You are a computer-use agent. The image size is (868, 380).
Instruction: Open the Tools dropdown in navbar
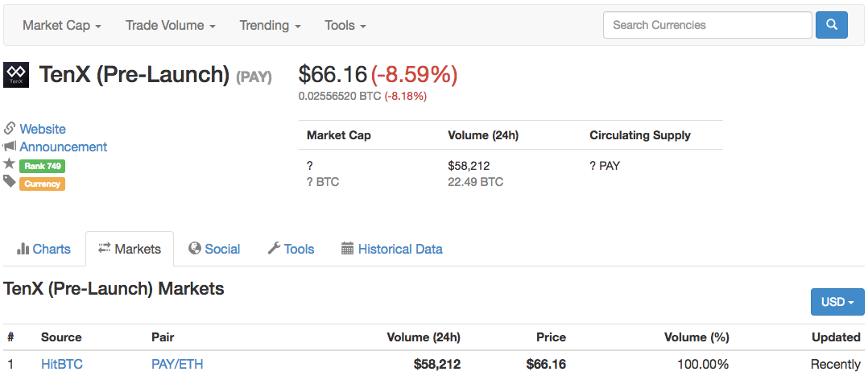(x=345, y=26)
